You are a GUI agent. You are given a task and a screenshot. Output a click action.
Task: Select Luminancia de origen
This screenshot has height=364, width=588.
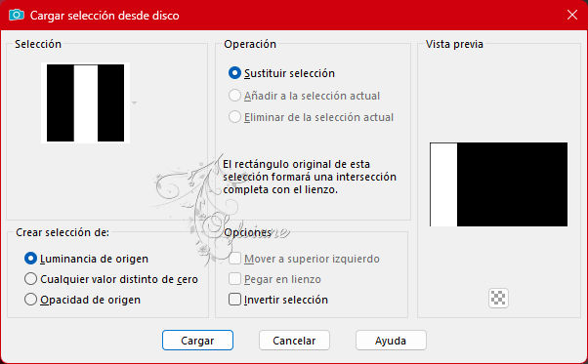tap(86, 259)
